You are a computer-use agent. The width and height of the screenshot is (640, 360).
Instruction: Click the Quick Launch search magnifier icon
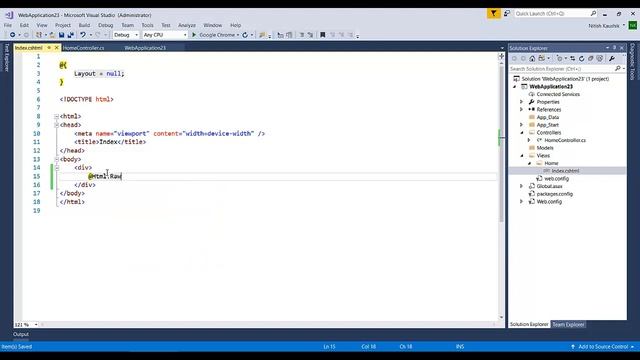tap(593, 13)
